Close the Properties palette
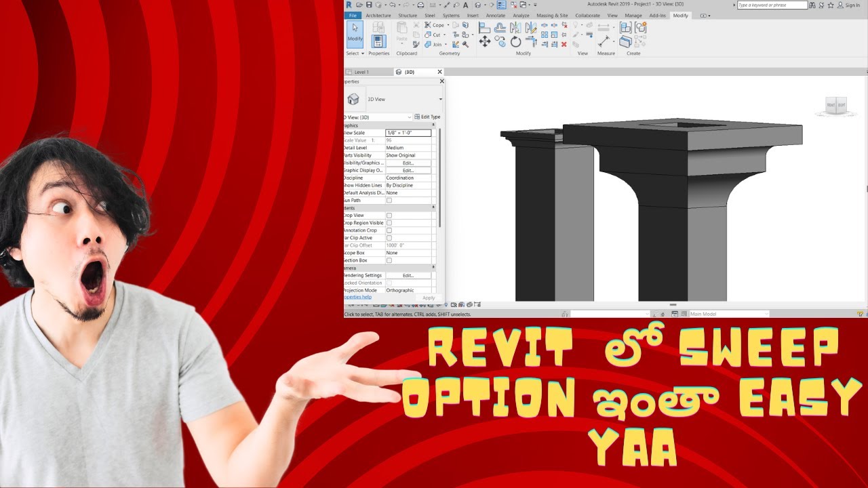This screenshot has height=488, width=868. pyautogui.click(x=441, y=81)
